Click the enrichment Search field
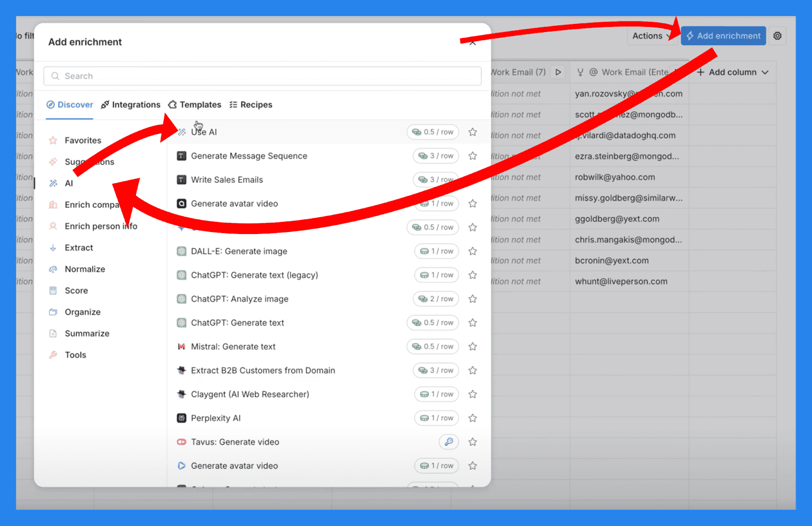Screen dimensions: 812x526 (262, 76)
